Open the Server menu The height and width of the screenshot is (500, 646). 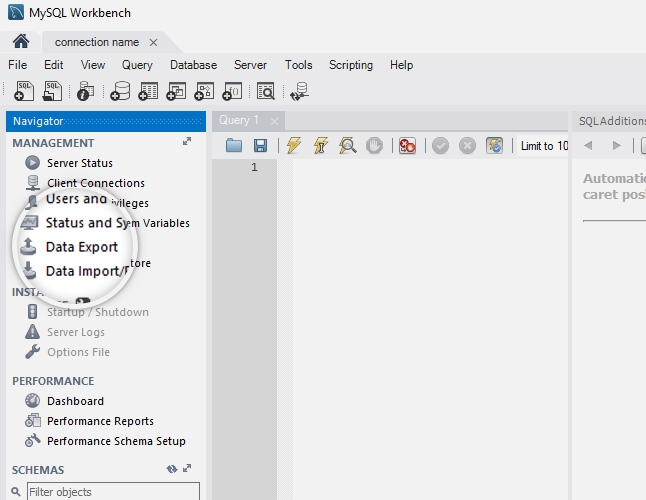pyautogui.click(x=250, y=65)
